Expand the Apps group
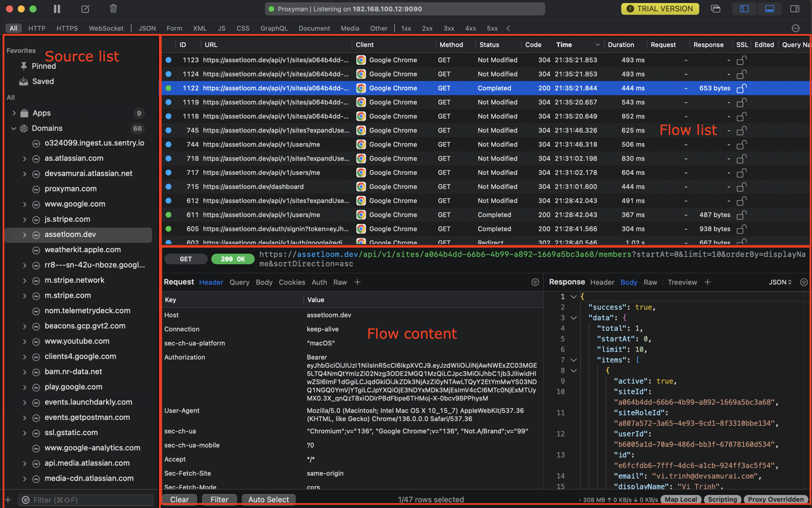Viewport: 812px width, 508px height. [14, 113]
